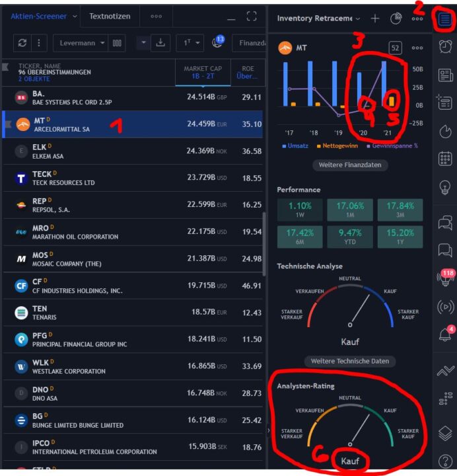Viewport: 457px width, 476px height.
Task: Expand the Inventory Retracement watchlist dropdown
Action: tap(357, 19)
